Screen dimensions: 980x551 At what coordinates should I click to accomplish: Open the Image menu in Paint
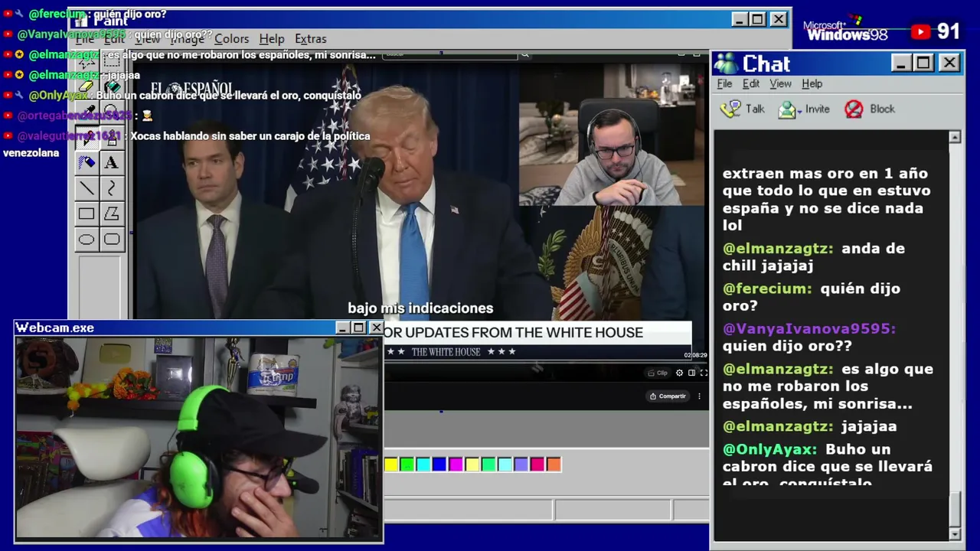point(187,38)
